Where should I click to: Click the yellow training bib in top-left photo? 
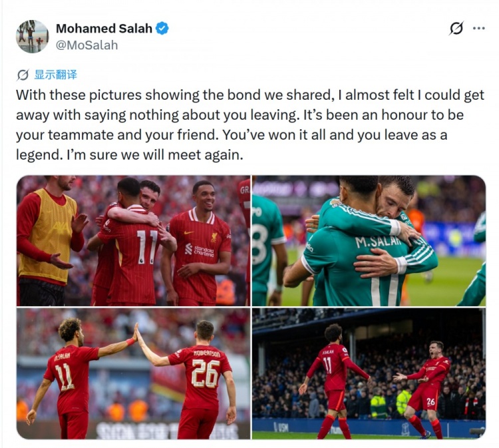click(x=48, y=234)
